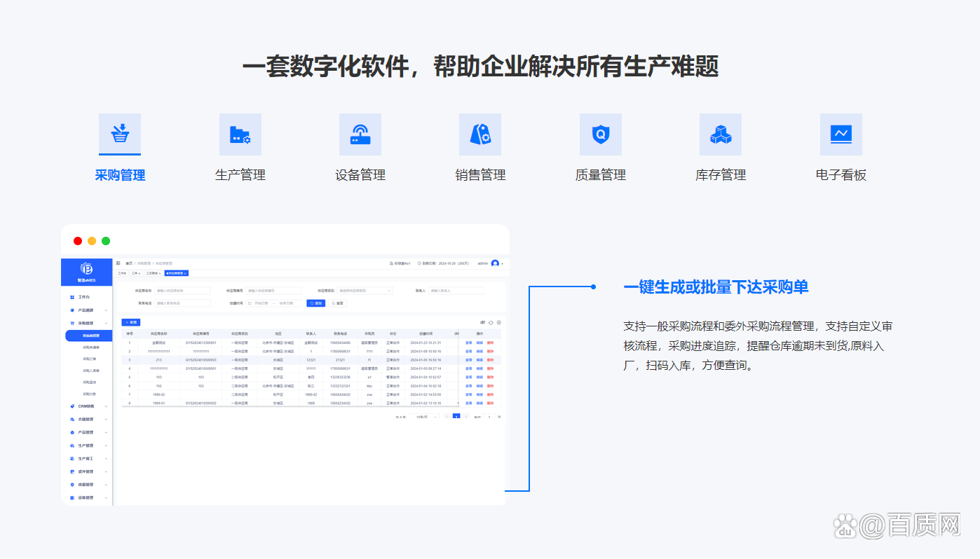Viewport: 980px width, 559px height.
Task: Open the 供应商级别 dropdown
Action: 365,290
